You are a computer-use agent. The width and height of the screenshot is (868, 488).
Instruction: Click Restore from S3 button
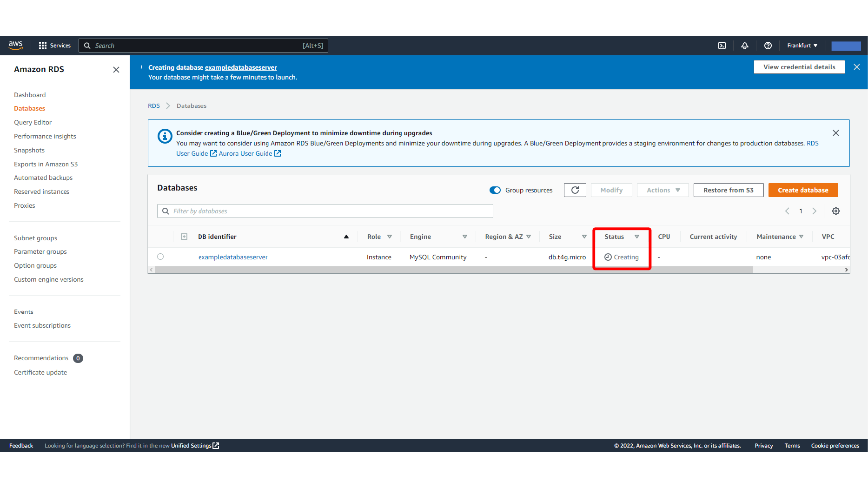[729, 190]
